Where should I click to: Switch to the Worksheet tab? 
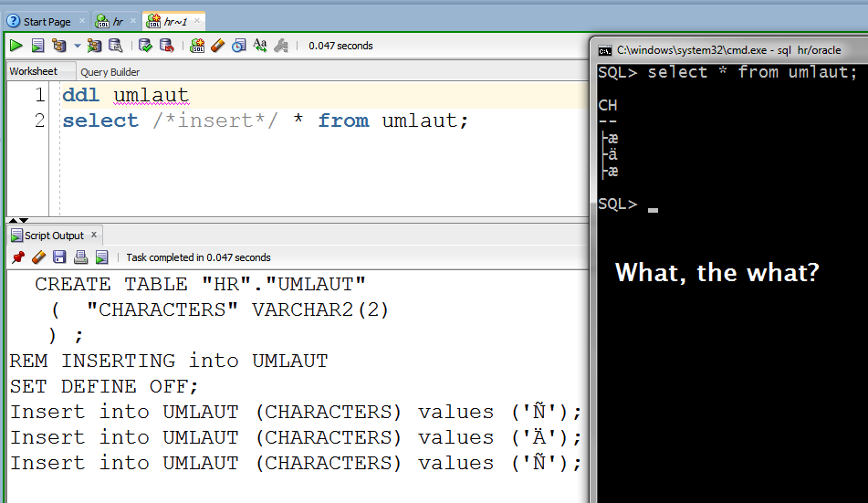pyautogui.click(x=33, y=71)
